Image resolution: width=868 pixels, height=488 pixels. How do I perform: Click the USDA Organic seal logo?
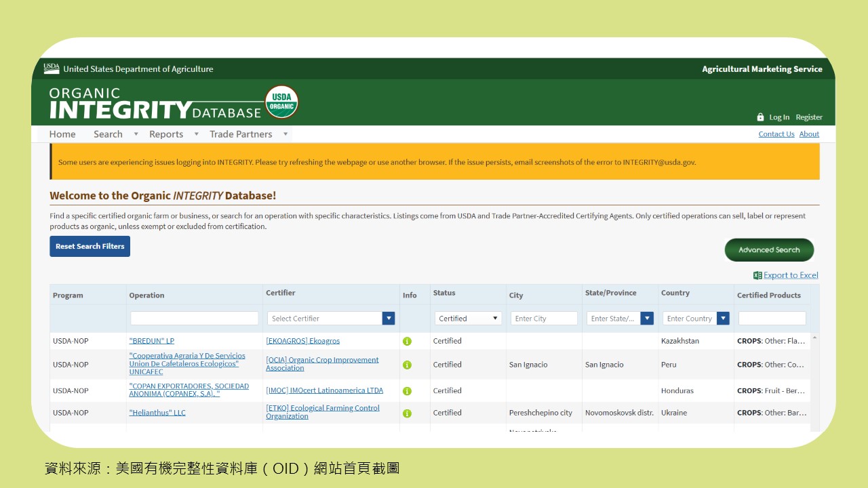click(x=281, y=102)
